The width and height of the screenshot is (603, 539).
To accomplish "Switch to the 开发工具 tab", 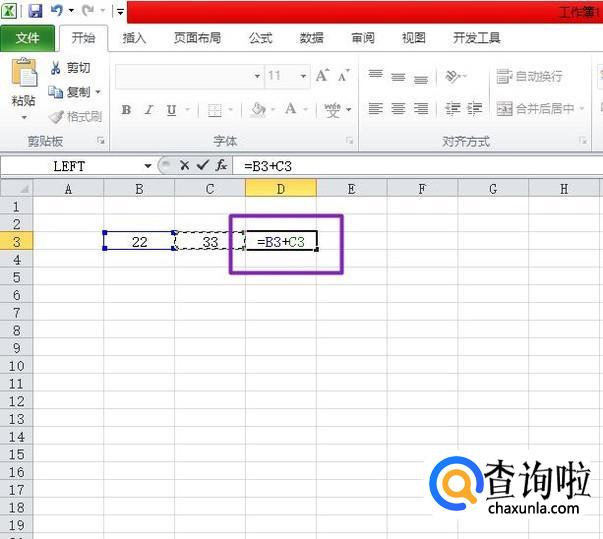I will (x=476, y=38).
